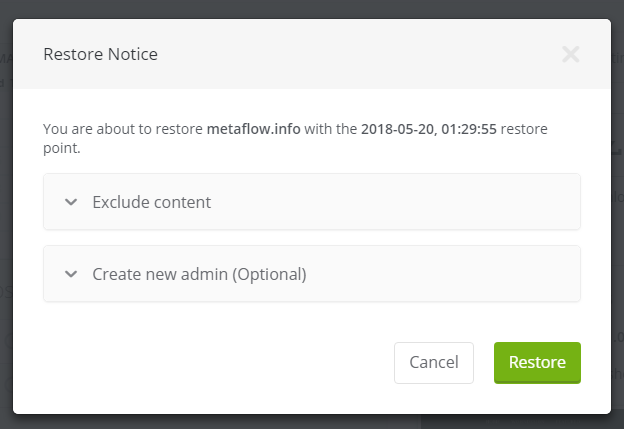Click empty area of Exclude content panel
Image resolution: width=624 pixels, height=429 pixels.
[400, 202]
